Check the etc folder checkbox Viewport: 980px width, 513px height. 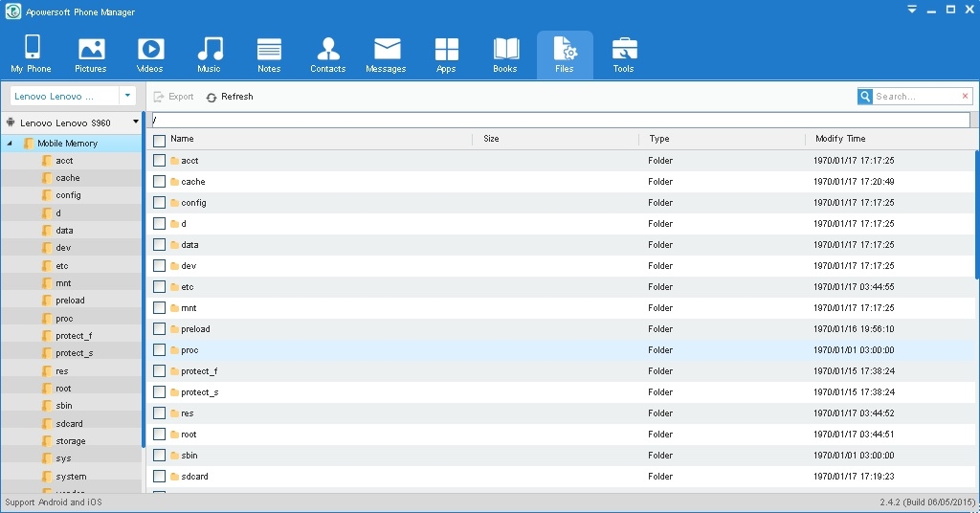160,287
